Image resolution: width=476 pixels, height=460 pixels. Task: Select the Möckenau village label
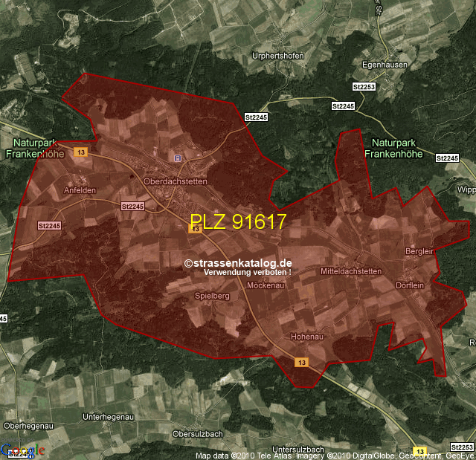click(x=266, y=285)
